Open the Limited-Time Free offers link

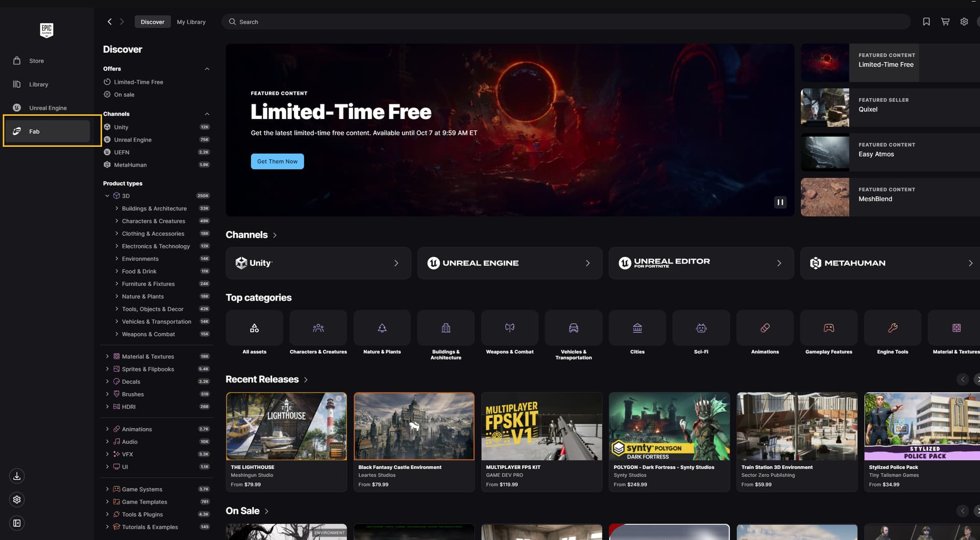tap(138, 82)
